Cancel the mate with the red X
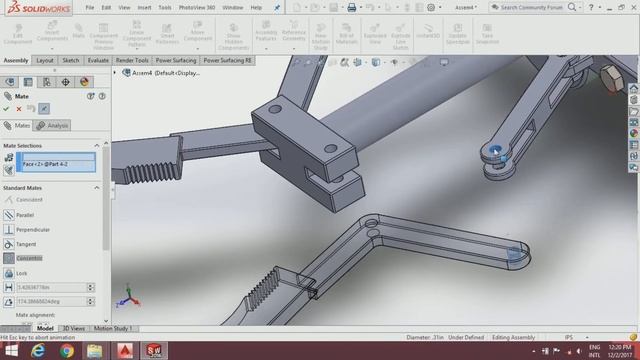Viewport: 640px width, 360px height. tap(18, 109)
